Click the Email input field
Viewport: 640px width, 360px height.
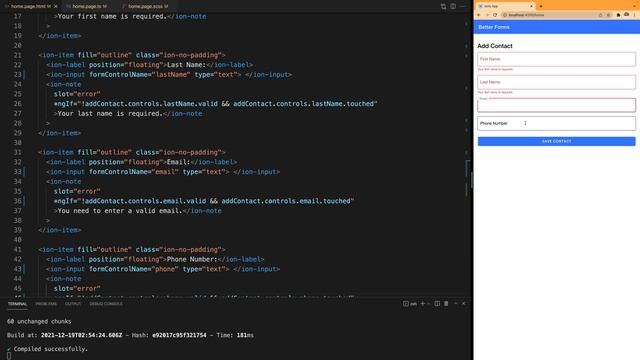(x=556, y=105)
